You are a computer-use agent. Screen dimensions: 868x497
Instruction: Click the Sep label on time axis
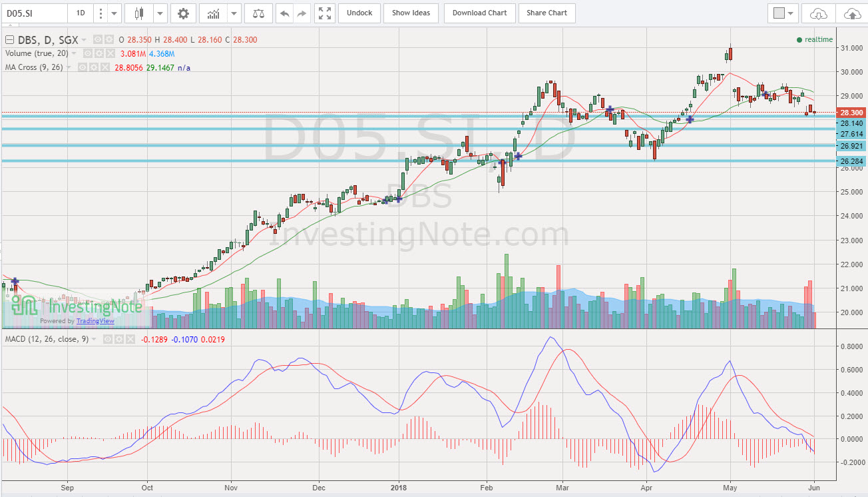[67, 488]
